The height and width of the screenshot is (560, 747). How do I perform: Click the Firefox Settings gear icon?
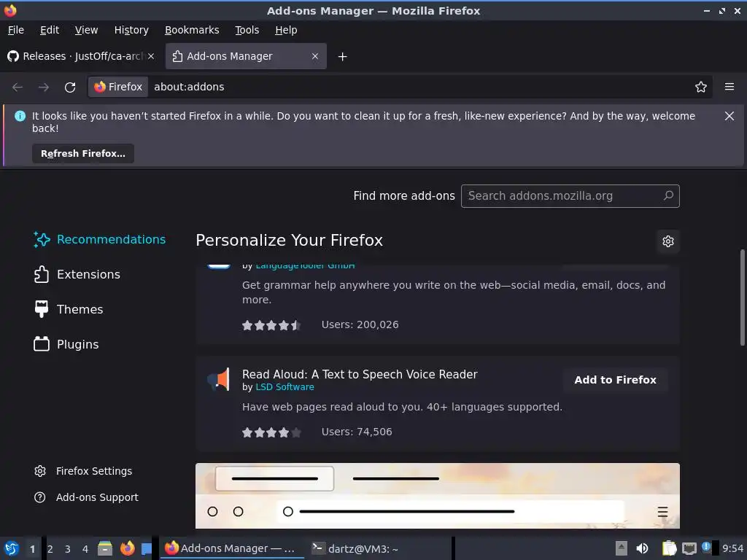40,471
